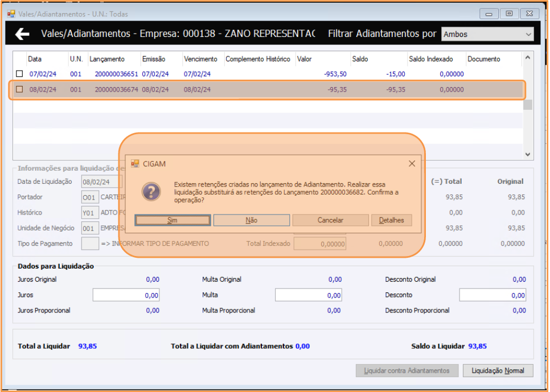Click the value -953,50
Viewport: 550px width, 392px height.
(x=335, y=74)
